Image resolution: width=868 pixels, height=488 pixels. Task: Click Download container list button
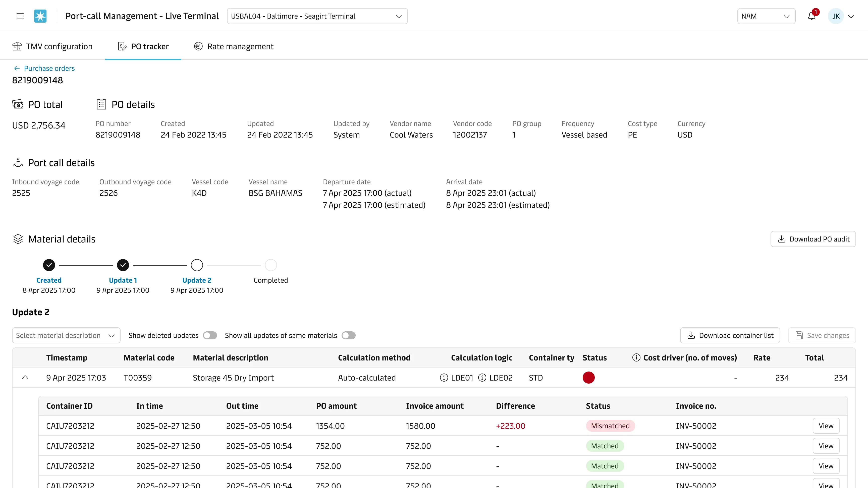(x=730, y=335)
